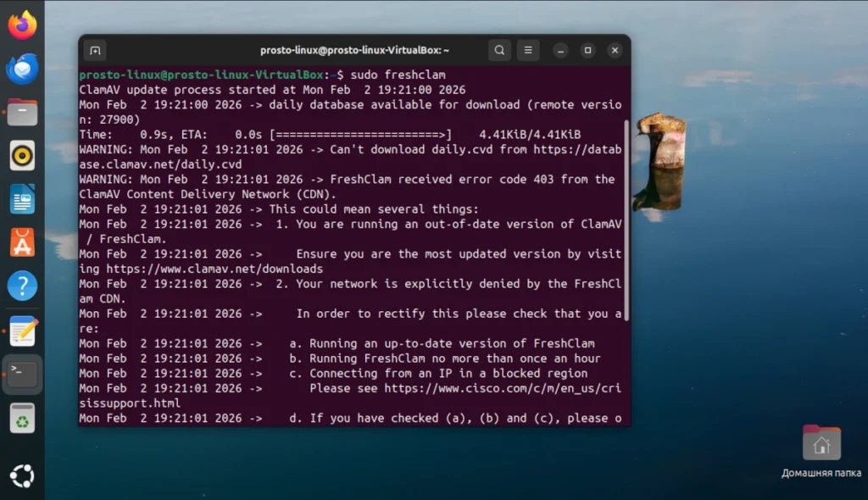The height and width of the screenshot is (500, 868).
Task: Show applications via Ubuntu logo button
Action: pos(22,475)
